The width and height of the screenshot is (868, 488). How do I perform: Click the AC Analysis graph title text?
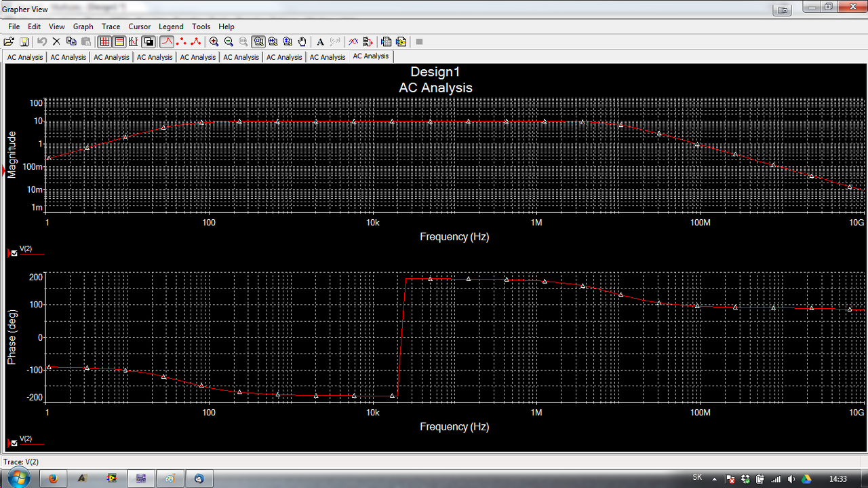coord(435,88)
